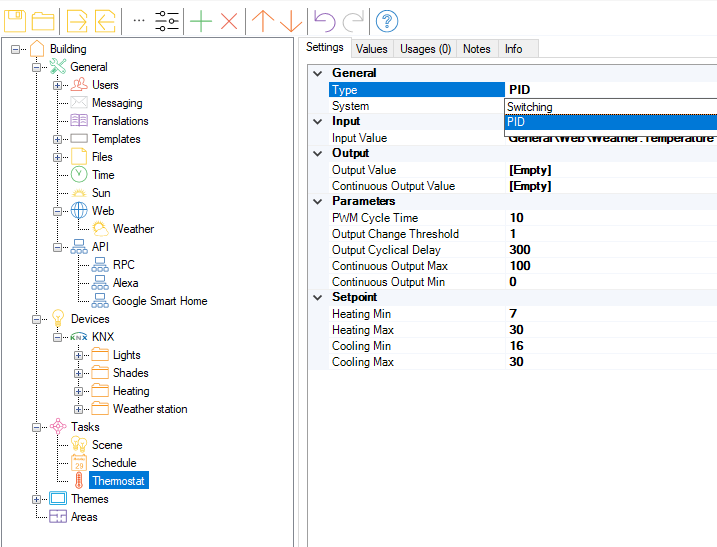
Task: Click the Heating Min value 7
Action: coord(513,314)
